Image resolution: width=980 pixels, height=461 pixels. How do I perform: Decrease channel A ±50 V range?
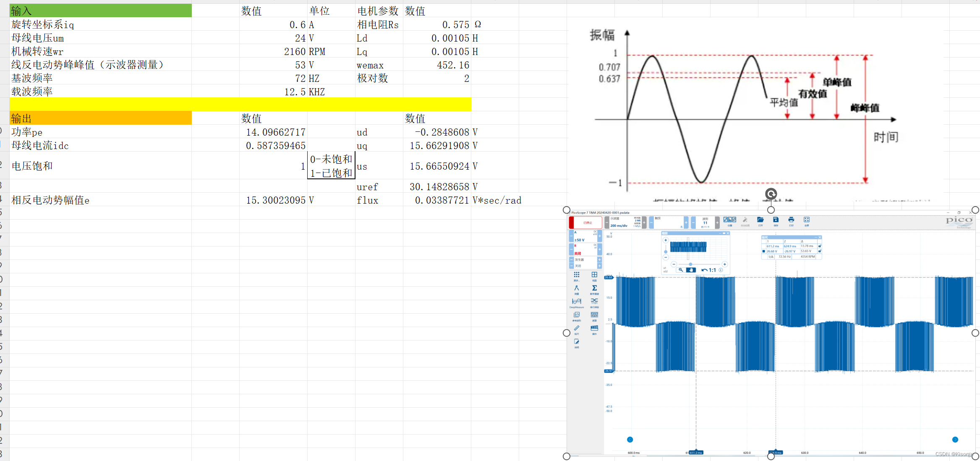tap(571, 236)
